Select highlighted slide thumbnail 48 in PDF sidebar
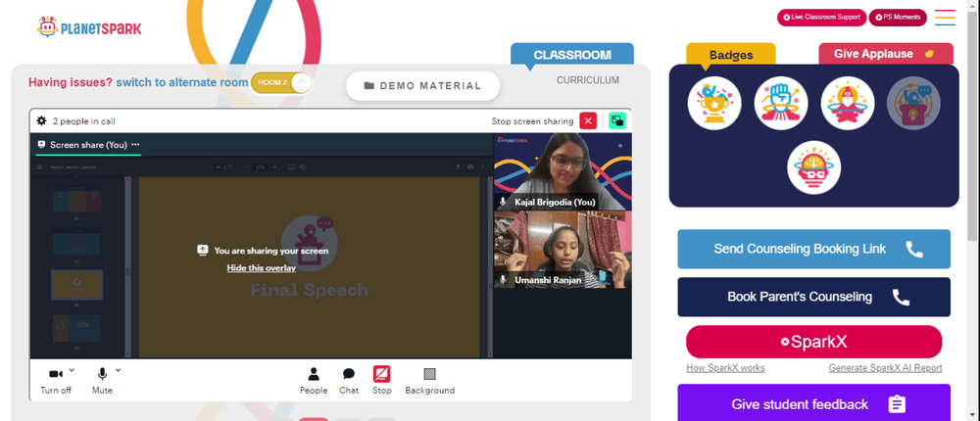This screenshot has width=980, height=421. tap(76, 285)
